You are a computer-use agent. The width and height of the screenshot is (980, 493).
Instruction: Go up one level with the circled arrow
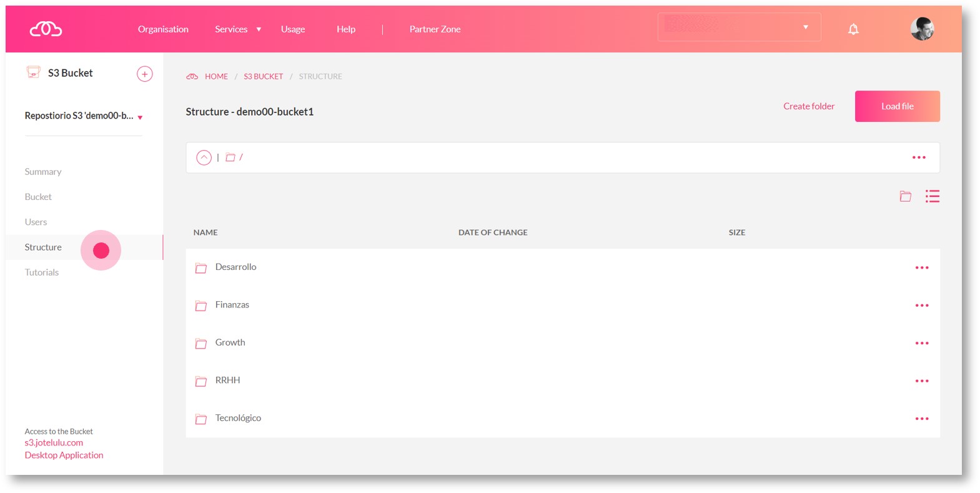pos(204,157)
